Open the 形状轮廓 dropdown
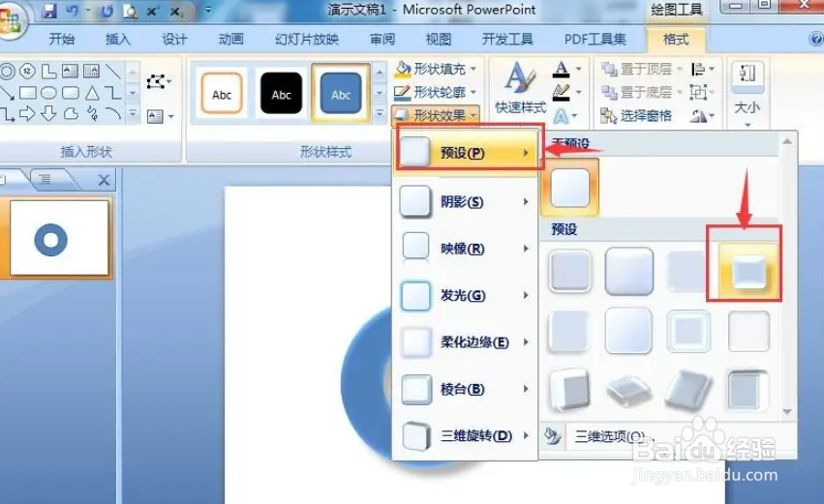824x504 pixels. (x=436, y=93)
